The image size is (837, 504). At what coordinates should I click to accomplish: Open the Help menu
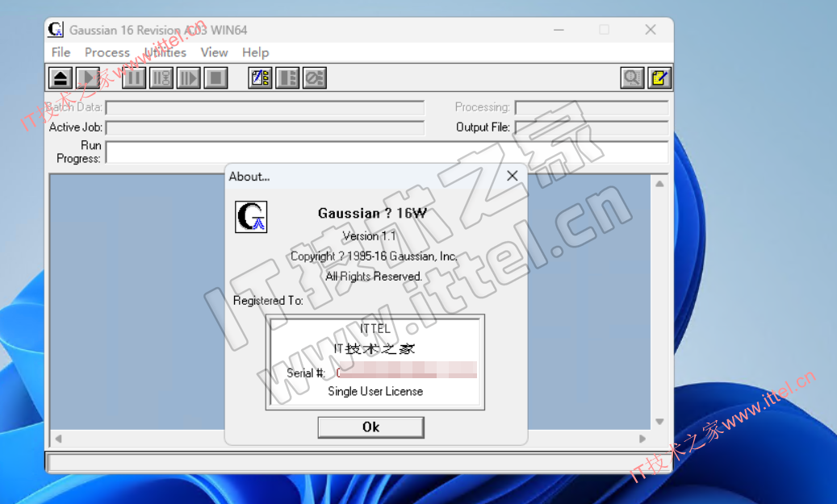tap(255, 52)
